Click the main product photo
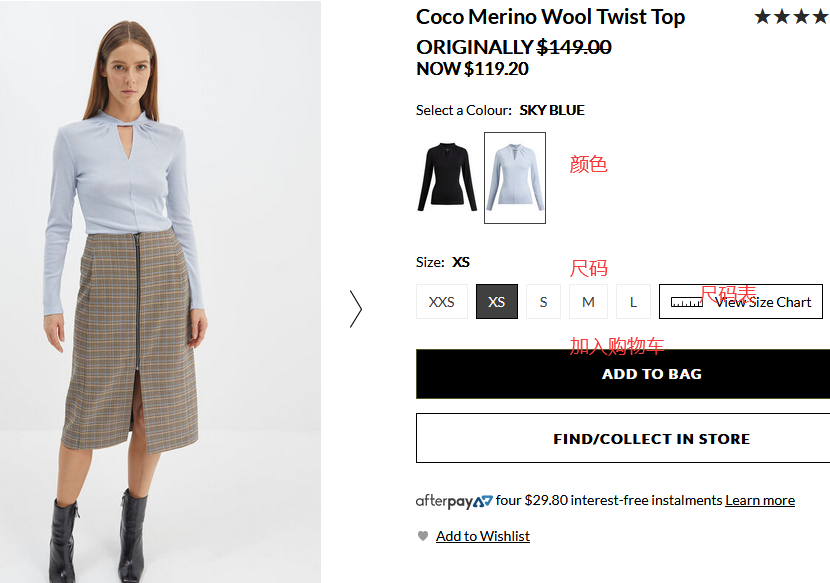Image resolution: width=830 pixels, height=583 pixels. [x=160, y=290]
